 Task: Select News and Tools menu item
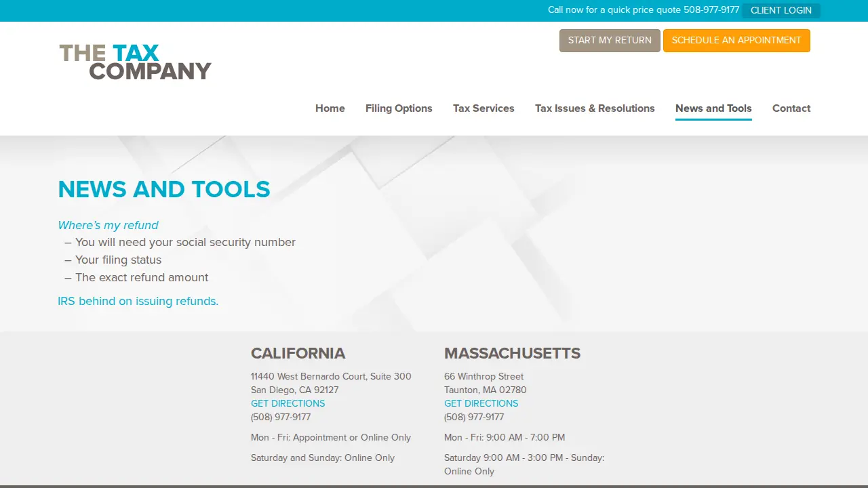point(713,108)
